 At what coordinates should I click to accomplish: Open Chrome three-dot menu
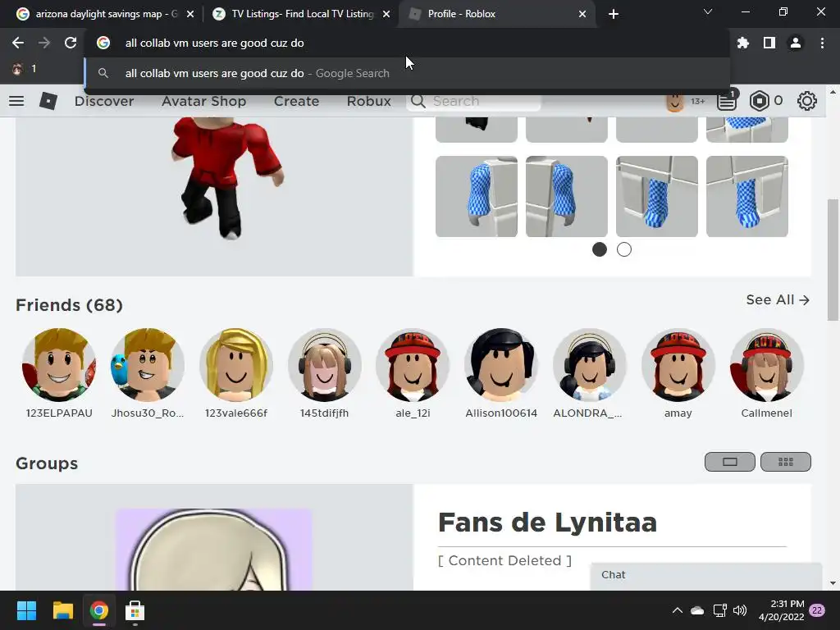(x=822, y=43)
